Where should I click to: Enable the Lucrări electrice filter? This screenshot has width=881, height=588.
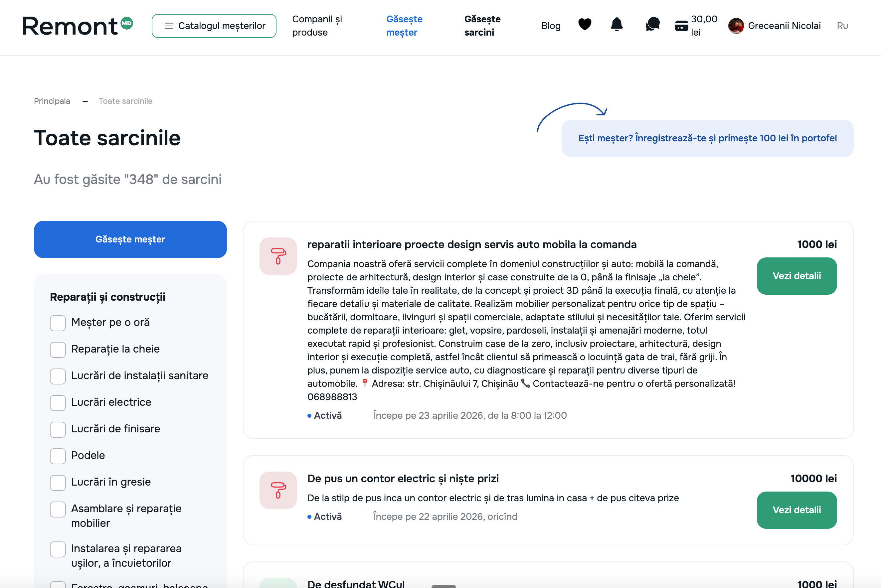58,403
